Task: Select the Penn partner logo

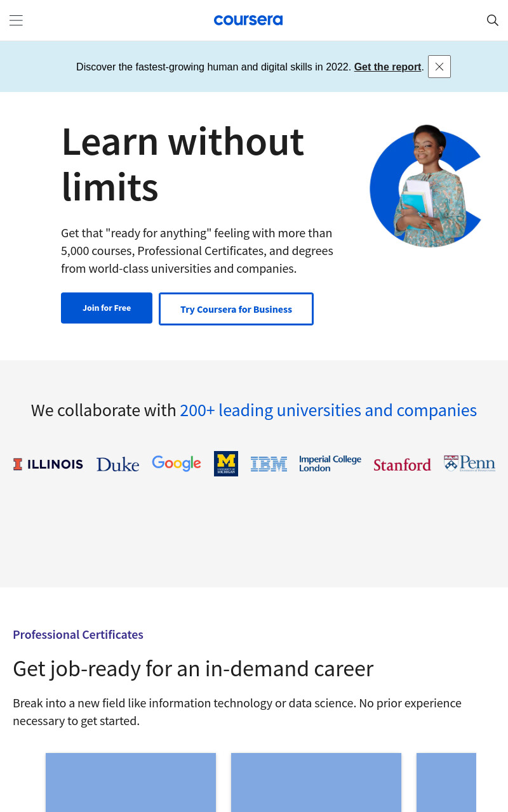Action: coord(469,464)
